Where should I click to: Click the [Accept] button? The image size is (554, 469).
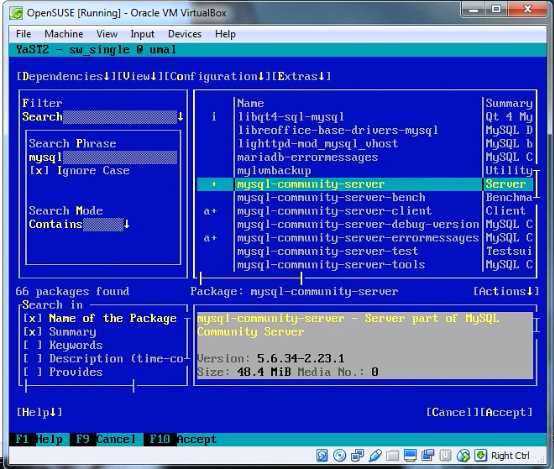pos(506,412)
